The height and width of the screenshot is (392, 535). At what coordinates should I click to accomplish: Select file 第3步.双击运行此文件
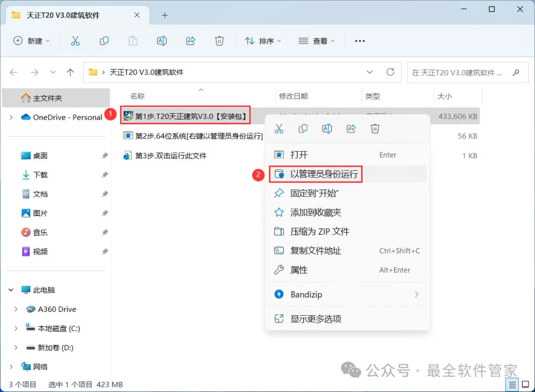165,156
